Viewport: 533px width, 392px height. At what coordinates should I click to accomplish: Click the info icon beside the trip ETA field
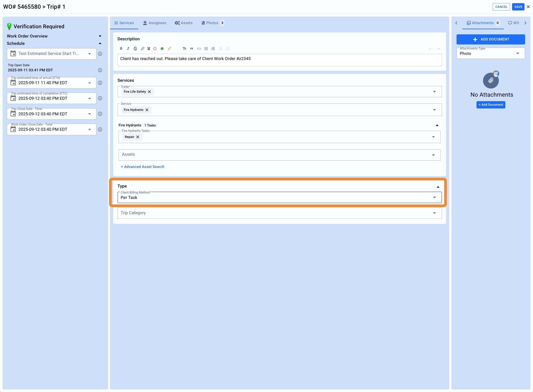coord(100,83)
